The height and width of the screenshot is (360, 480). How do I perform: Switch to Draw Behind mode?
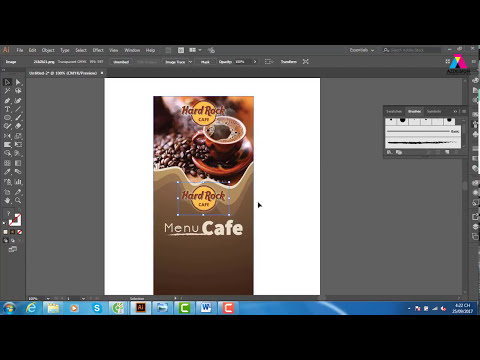coord(13,240)
